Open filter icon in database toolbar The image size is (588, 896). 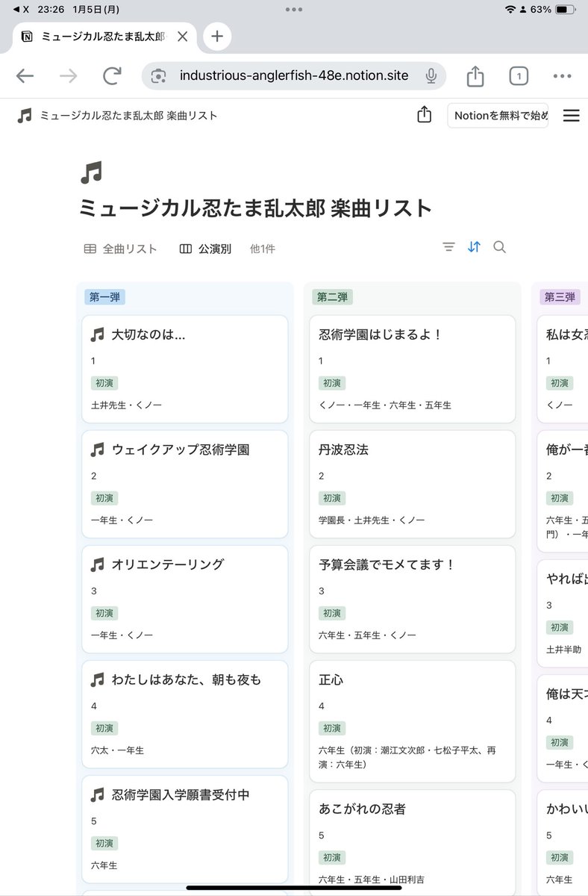(448, 247)
